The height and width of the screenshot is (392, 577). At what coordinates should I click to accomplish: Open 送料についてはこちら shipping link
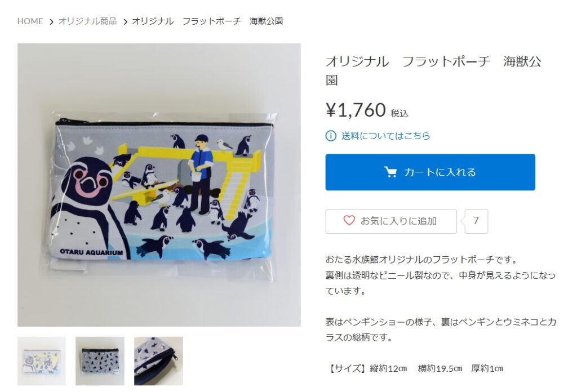point(385,136)
